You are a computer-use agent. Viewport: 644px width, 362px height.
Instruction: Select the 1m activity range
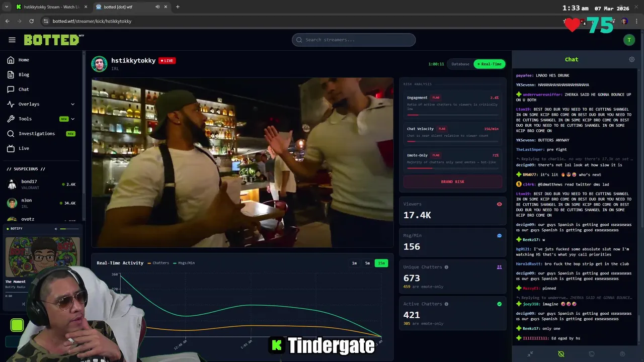[x=354, y=263]
